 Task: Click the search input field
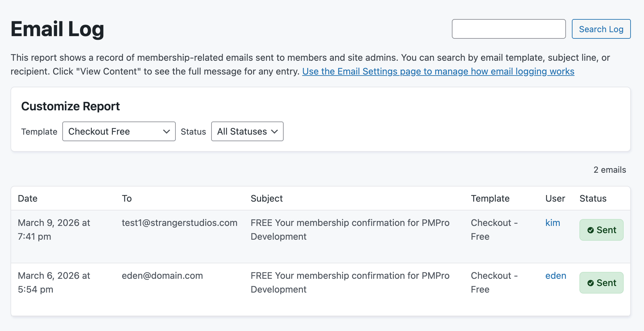click(509, 29)
